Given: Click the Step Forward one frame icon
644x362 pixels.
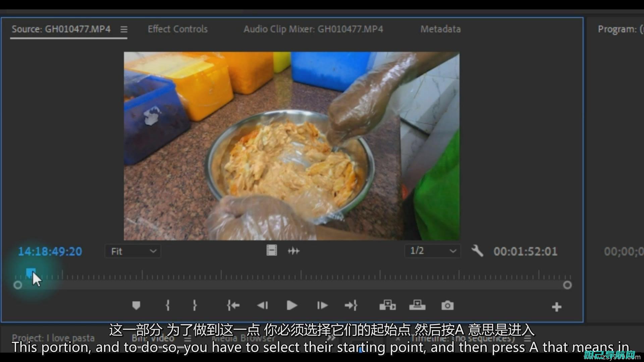Looking at the screenshot, I should 321,305.
